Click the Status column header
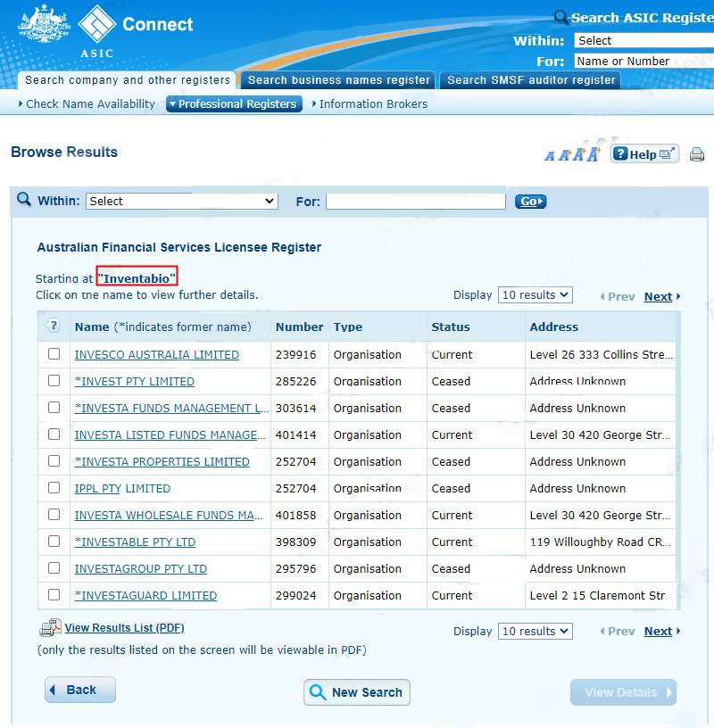714x728 pixels. tap(451, 327)
